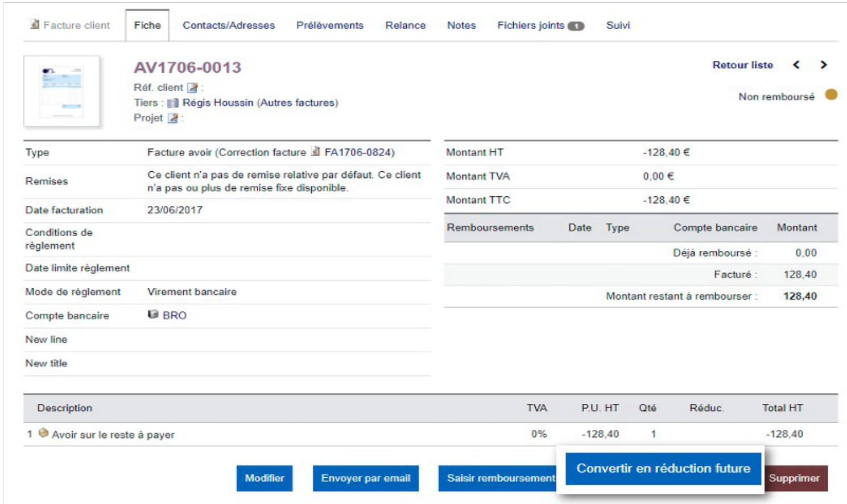Open the Facture client tab icon
This screenshot has width=847, height=504.
[x=35, y=24]
